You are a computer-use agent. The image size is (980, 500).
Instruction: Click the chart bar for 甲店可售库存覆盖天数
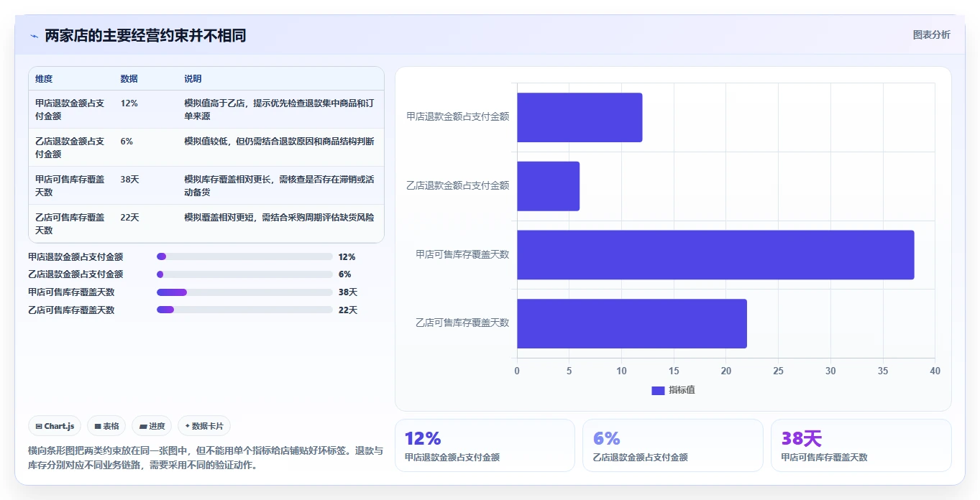point(715,255)
